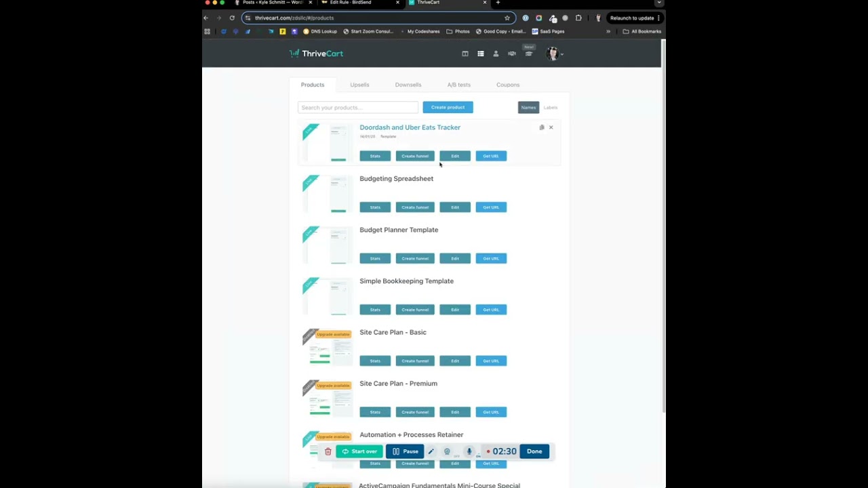Viewport: 868px width, 488px height.
Task: Expand hidden bookmarks with the chevron
Action: (608, 31)
